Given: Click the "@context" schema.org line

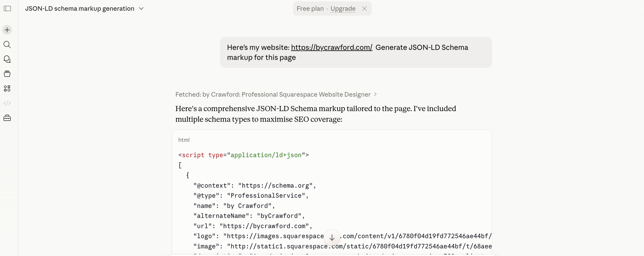Looking at the screenshot, I should (x=255, y=186).
